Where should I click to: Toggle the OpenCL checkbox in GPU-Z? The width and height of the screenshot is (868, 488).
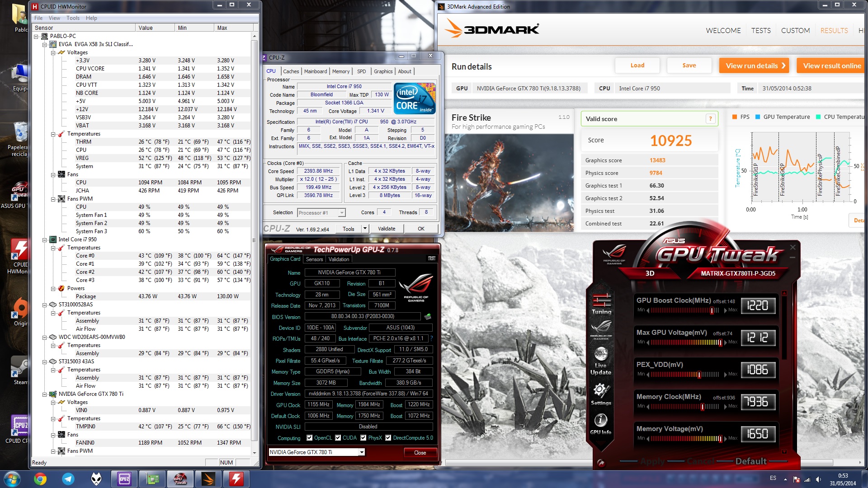[310, 437]
